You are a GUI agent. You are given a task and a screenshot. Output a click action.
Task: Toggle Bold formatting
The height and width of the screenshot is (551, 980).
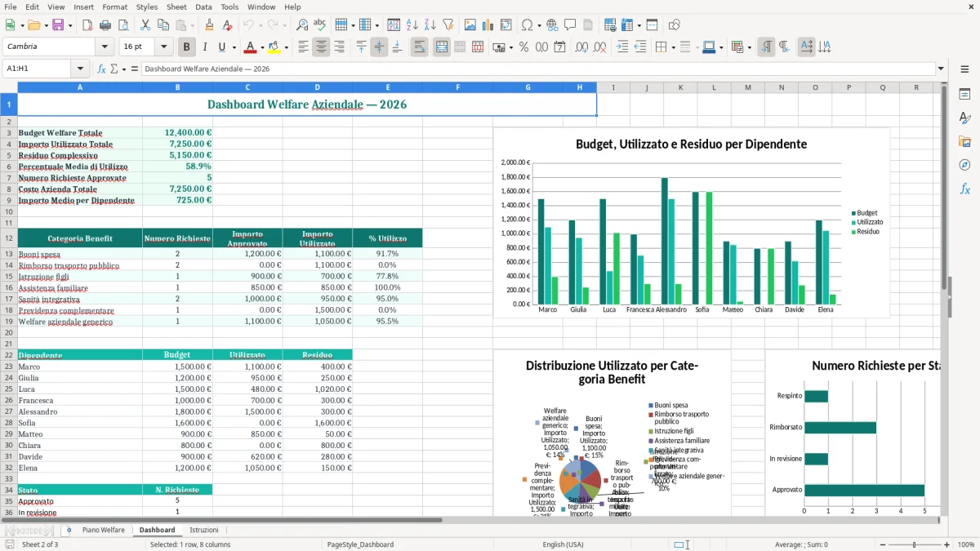point(186,47)
